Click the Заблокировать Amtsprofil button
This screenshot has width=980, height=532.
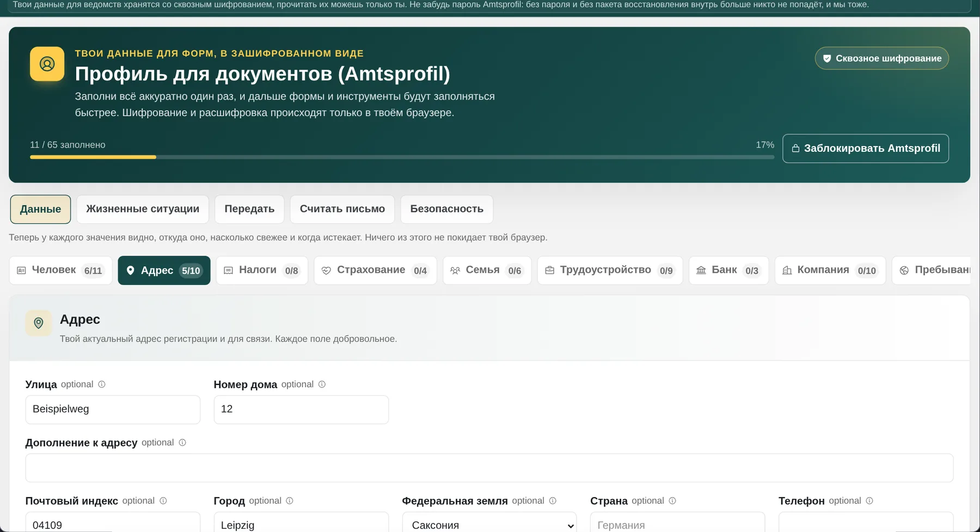point(866,148)
